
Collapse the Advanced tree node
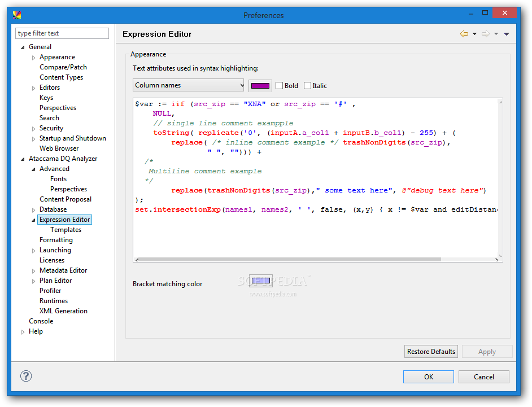tap(33, 169)
